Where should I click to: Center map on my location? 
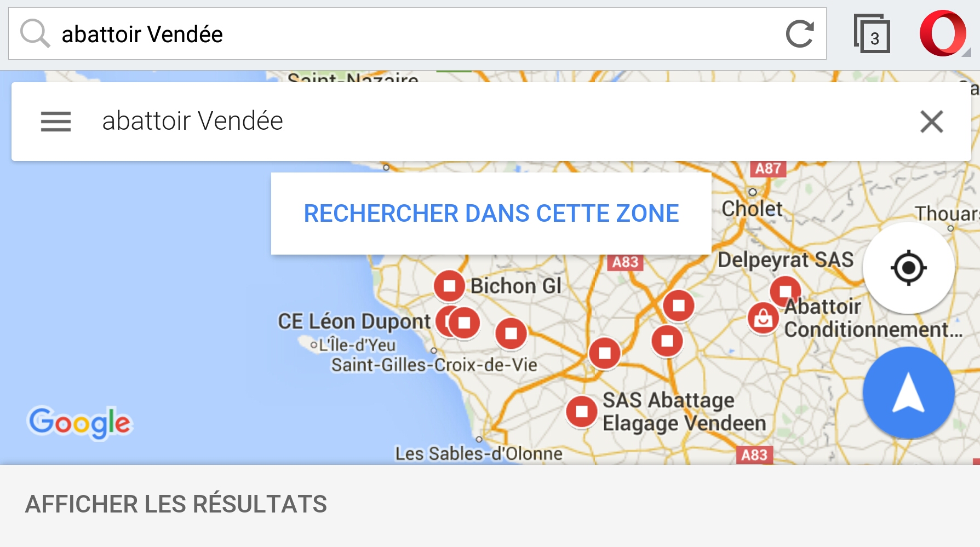909,268
